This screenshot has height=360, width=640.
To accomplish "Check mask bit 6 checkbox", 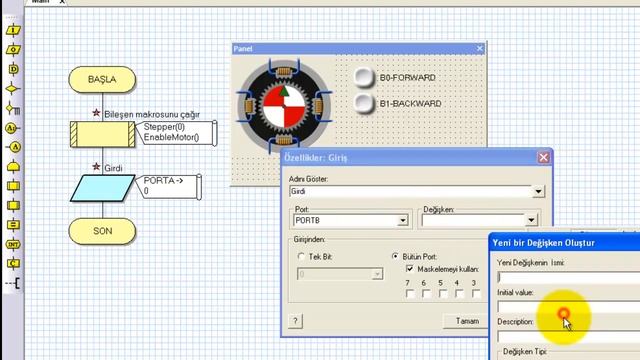I will pos(426,293).
